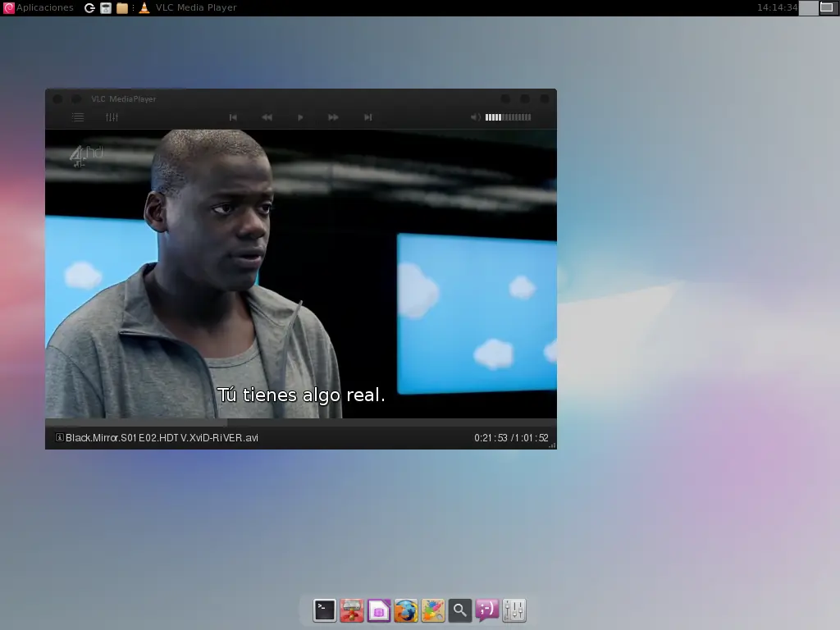
Task: Click the Debian swirl logo icon
Action: click(8, 7)
